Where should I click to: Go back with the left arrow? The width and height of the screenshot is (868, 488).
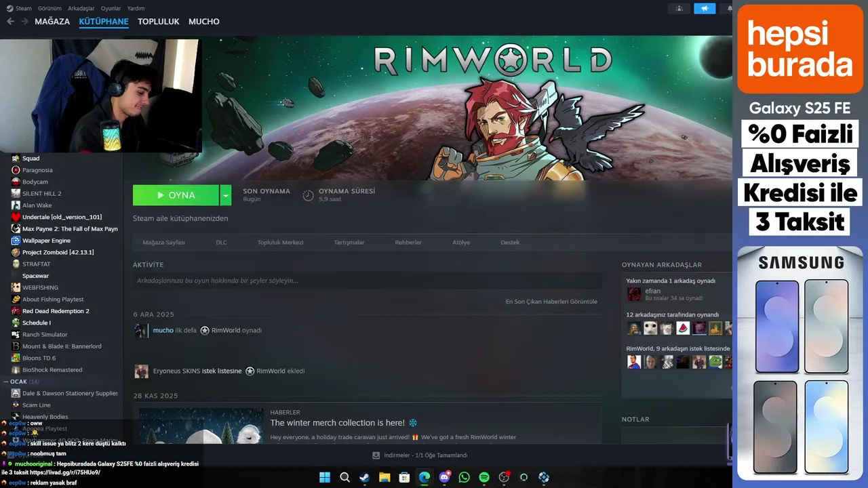coord(10,22)
